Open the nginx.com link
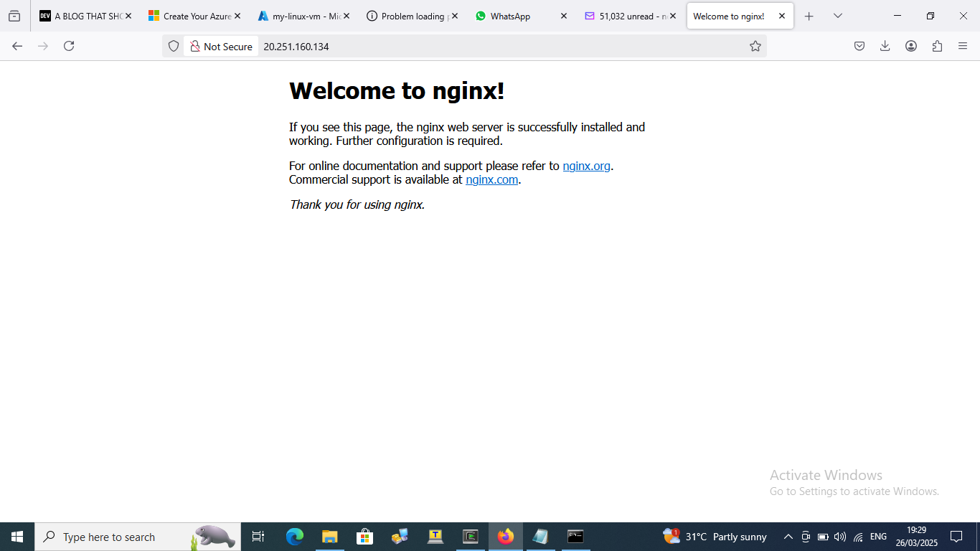The width and height of the screenshot is (980, 551). [x=491, y=179]
